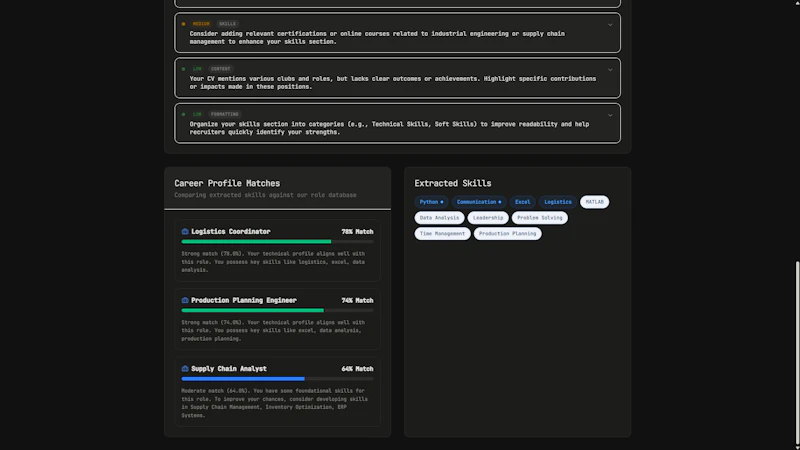Click the 64% Match label

click(357, 369)
